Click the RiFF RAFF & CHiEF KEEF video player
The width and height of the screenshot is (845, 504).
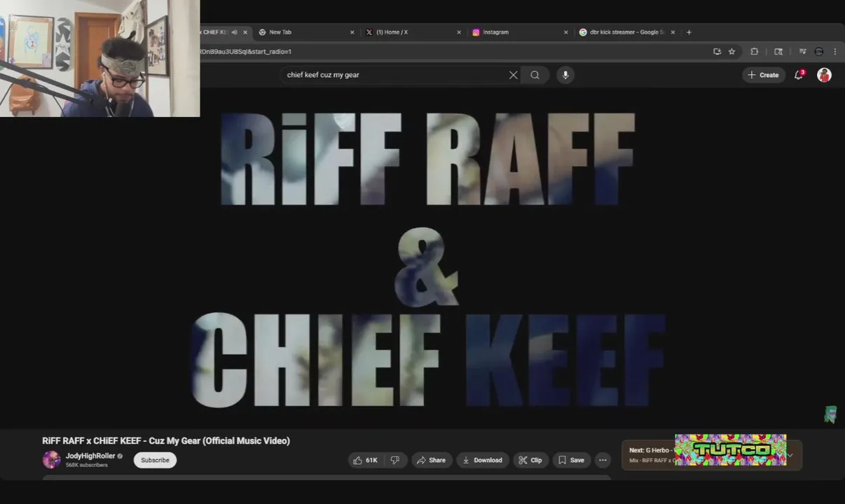point(422,259)
